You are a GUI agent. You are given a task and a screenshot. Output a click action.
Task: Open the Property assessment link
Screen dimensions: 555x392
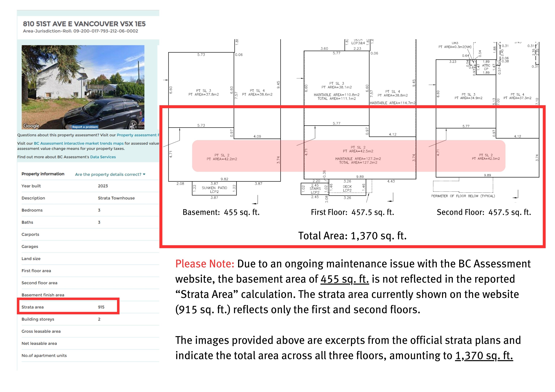coord(137,135)
